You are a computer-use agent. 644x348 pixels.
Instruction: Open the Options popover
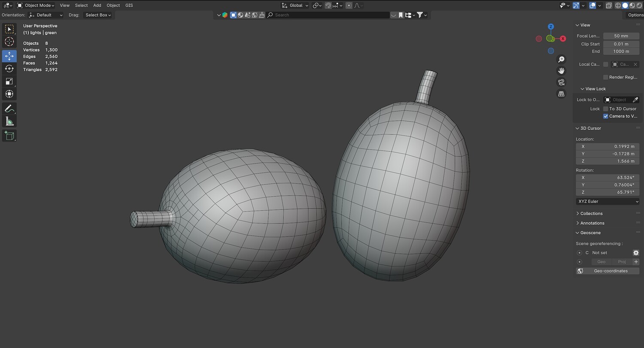tap(635, 15)
